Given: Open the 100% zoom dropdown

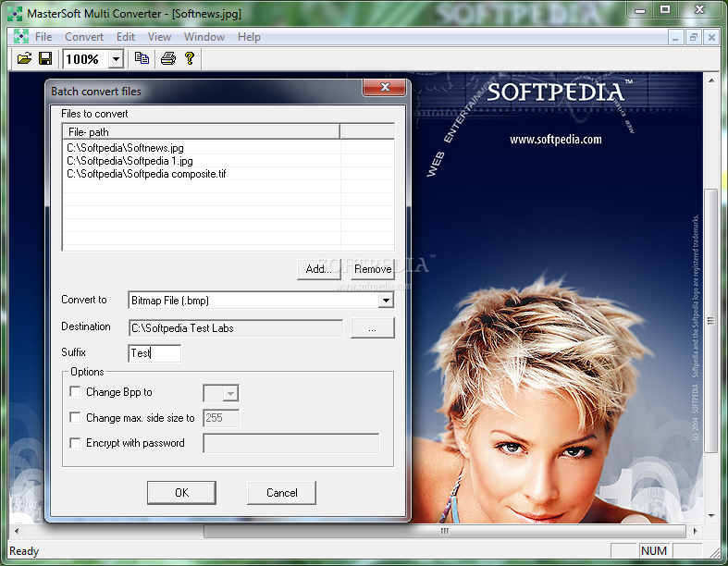Looking at the screenshot, I should pyautogui.click(x=116, y=59).
